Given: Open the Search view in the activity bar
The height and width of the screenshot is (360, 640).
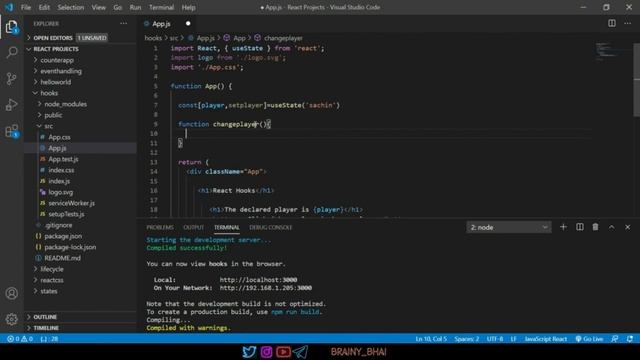Looking at the screenshot, I should click(x=11, y=52).
